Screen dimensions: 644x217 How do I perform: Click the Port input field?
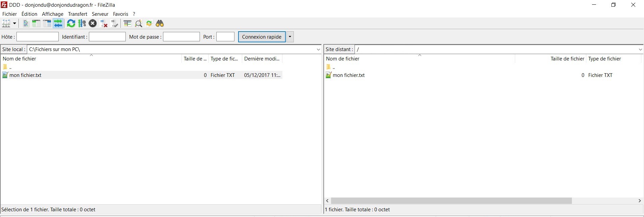tap(225, 37)
